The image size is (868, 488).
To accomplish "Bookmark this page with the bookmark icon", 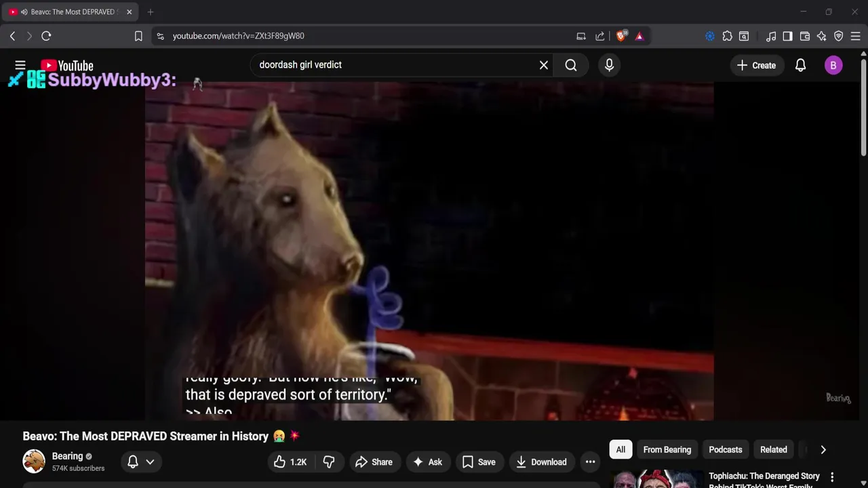I will click(x=138, y=36).
